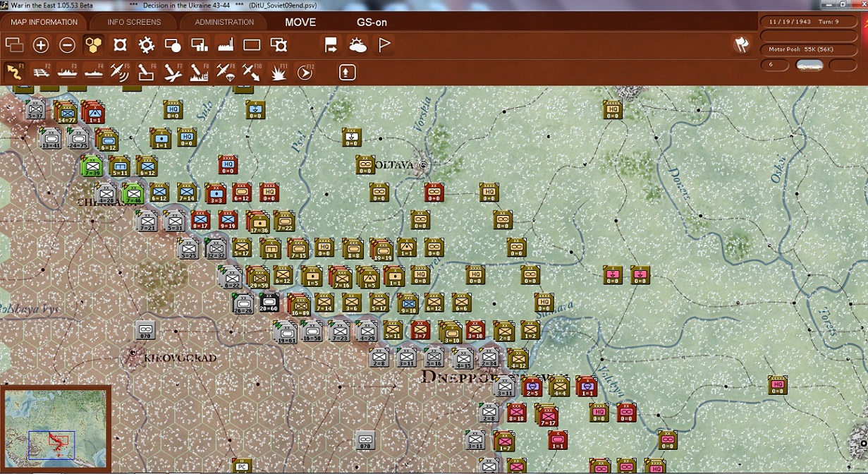Select air transfer F10 icon
The image size is (868, 474).
tap(252, 72)
